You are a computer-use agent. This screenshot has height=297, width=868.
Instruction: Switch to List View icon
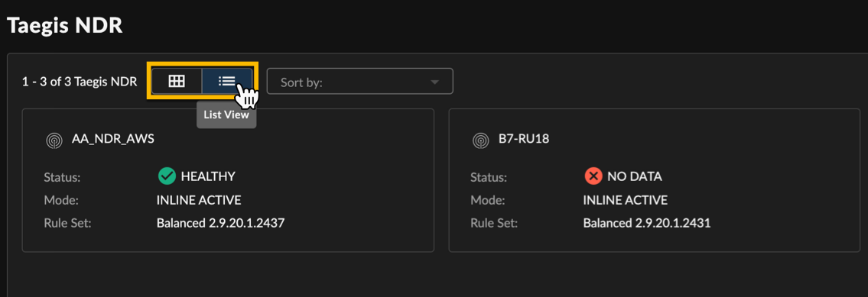click(x=227, y=81)
